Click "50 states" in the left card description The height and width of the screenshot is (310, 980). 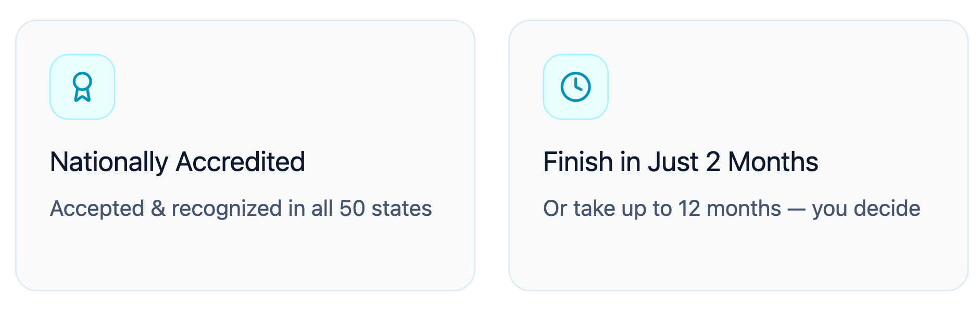point(385,209)
